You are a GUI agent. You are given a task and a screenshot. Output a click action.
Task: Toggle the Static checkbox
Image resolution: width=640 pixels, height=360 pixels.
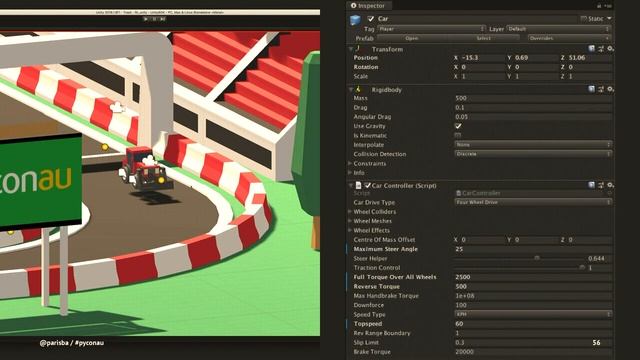(584, 19)
